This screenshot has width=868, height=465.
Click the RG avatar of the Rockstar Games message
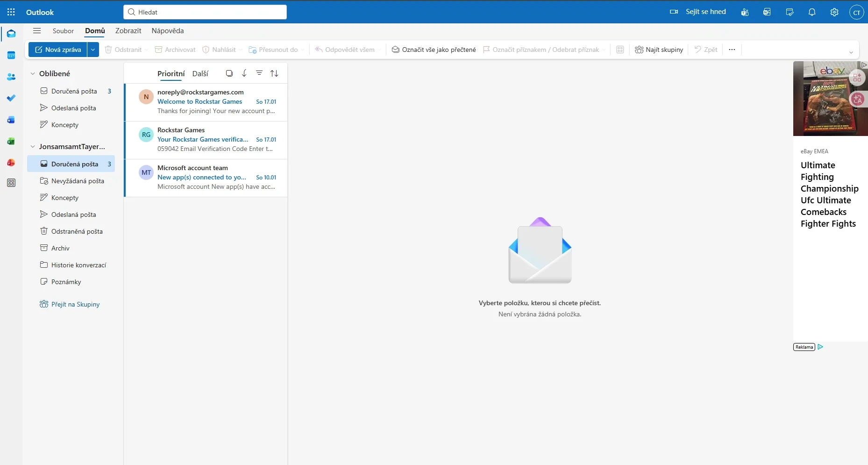(x=146, y=135)
